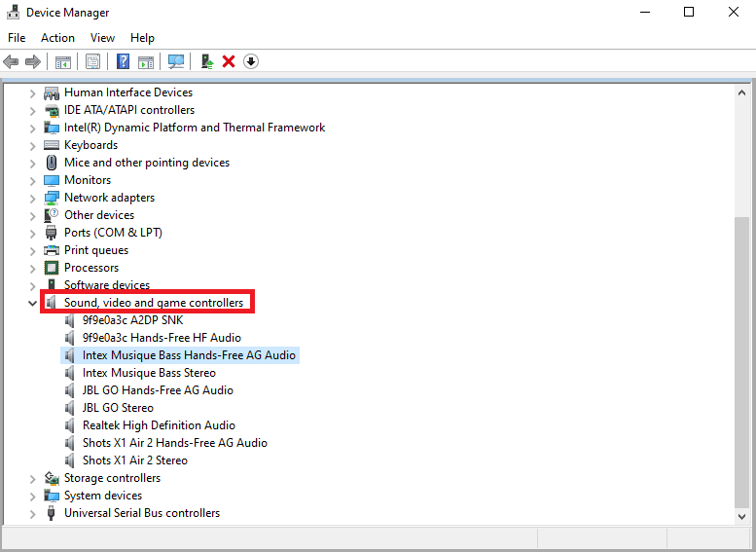The height and width of the screenshot is (552, 756).
Task: Open the File menu
Action: (x=17, y=38)
